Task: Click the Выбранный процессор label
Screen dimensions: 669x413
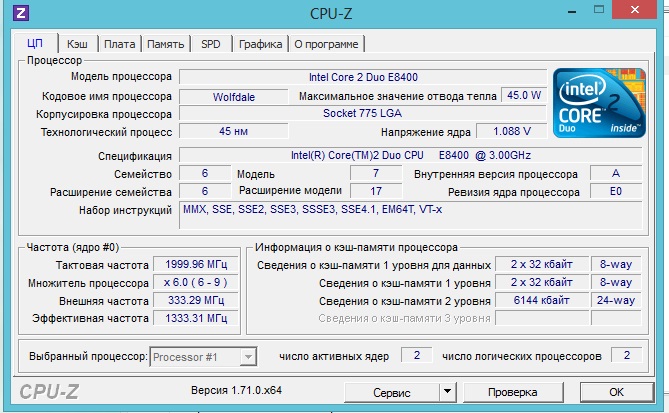Action: point(88,356)
